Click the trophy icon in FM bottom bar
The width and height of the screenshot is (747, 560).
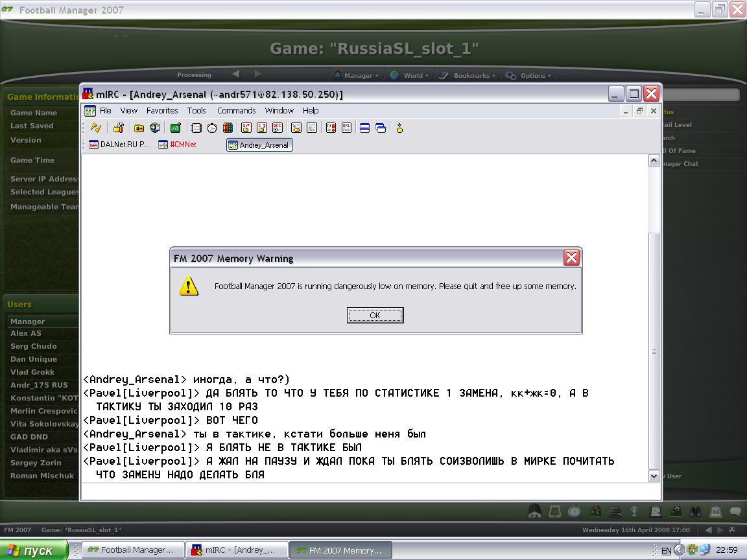coord(635,511)
